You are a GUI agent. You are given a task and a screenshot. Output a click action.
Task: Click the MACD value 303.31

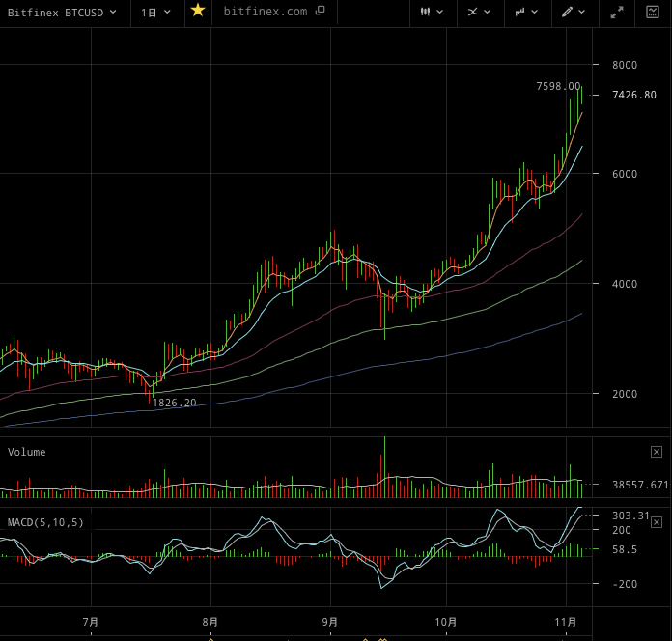tap(630, 516)
